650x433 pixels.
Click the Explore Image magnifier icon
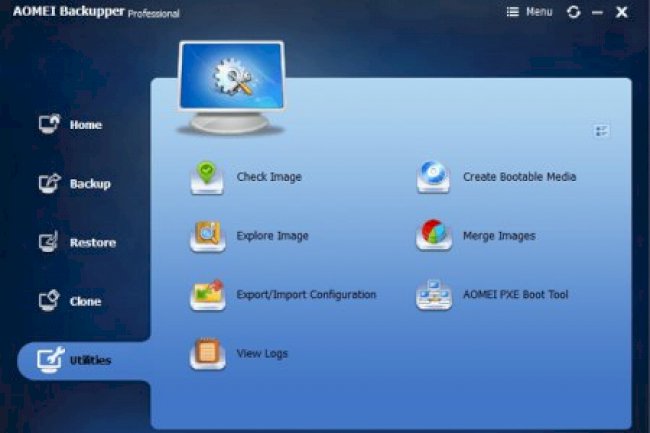[x=208, y=237]
